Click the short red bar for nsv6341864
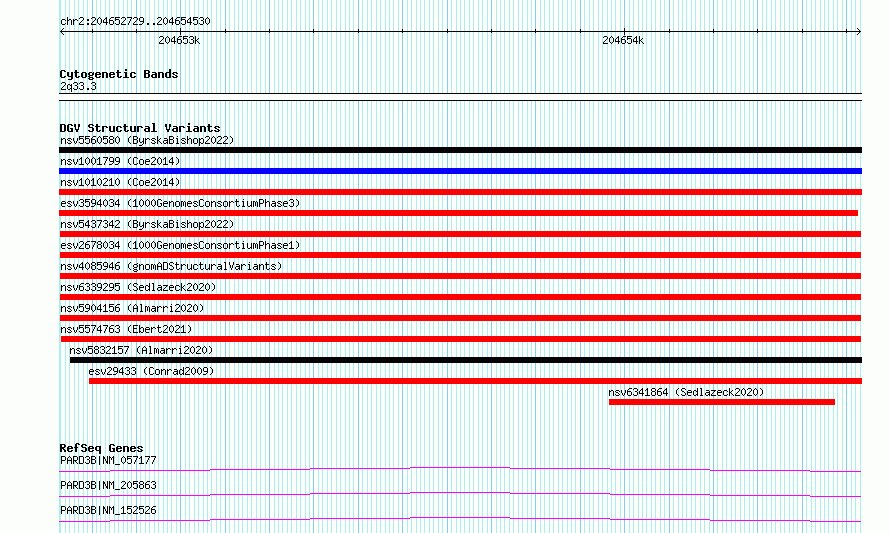 (722, 402)
